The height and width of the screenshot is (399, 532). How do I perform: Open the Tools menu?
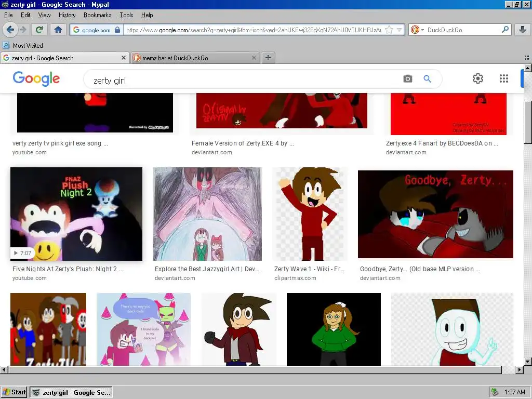tap(126, 15)
